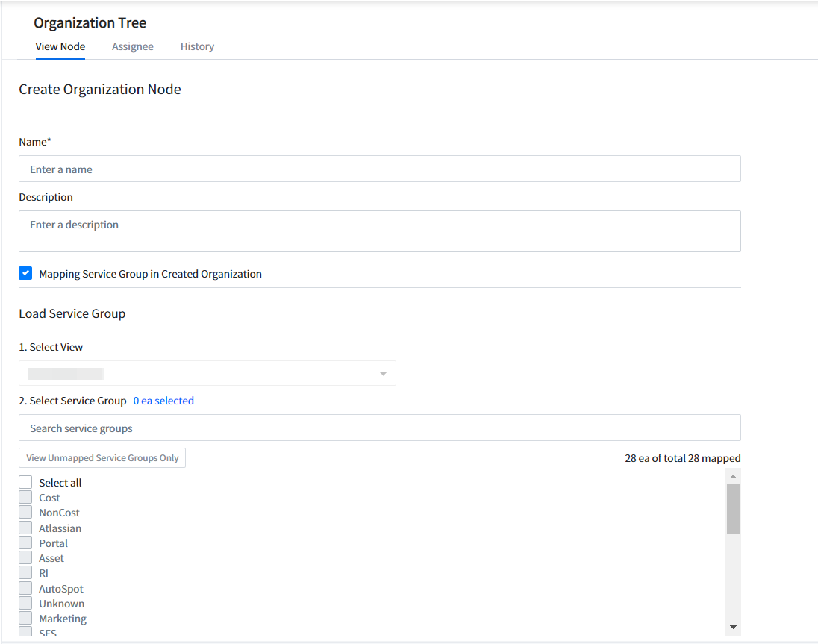Click the scroll up arrow in list
The image size is (818, 644).
[x=733, y=476]
